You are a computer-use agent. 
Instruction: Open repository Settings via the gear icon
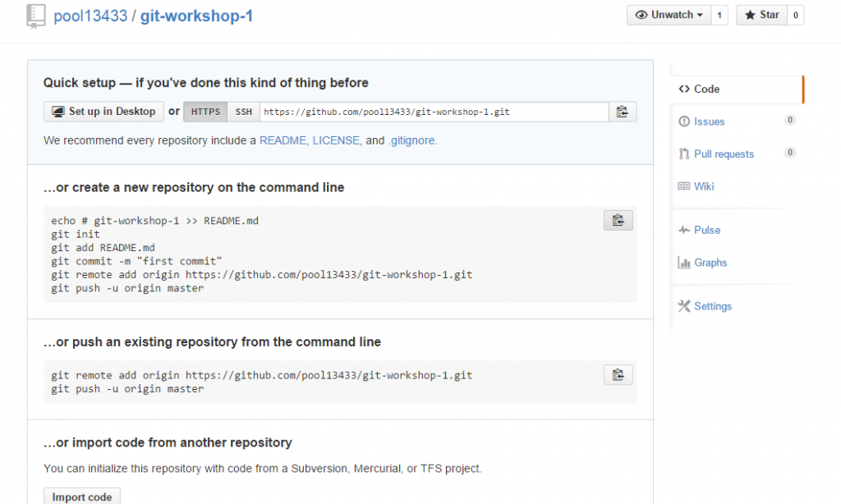coord(683,305)
